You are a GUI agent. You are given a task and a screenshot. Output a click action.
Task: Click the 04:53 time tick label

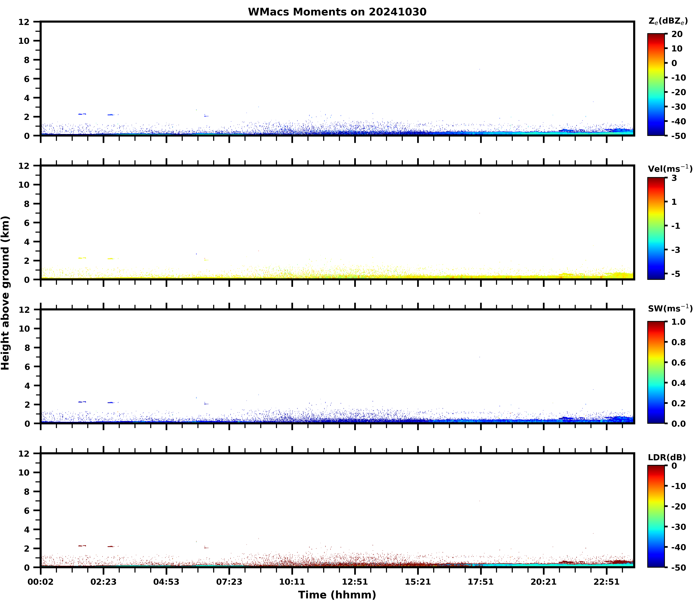point(166,582)
